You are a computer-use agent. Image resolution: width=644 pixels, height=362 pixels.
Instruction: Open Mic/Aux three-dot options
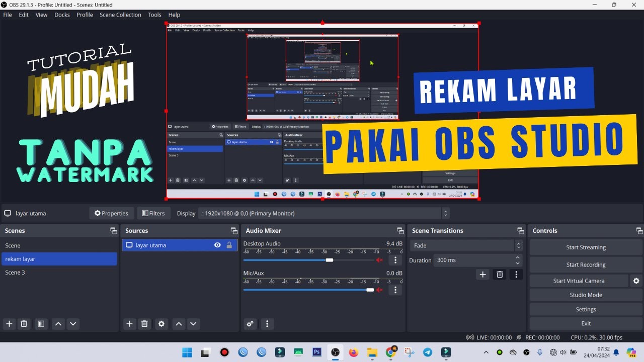pos(395,290)
